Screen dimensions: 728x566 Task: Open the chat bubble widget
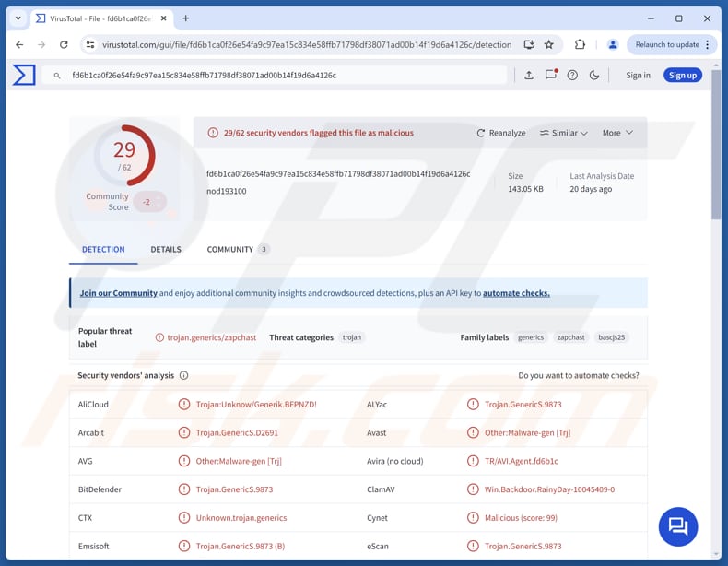[678, 526]
